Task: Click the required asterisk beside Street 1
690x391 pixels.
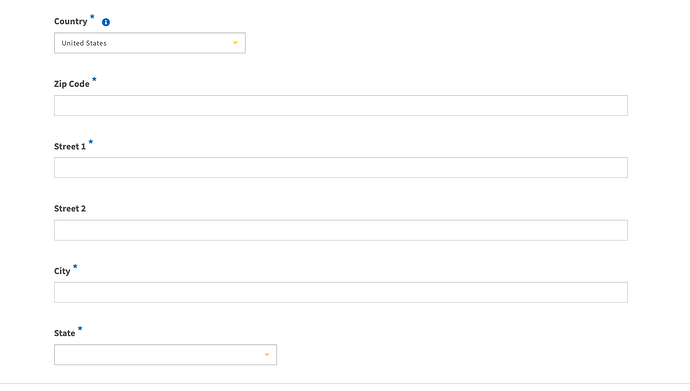Action: [x=91, y=142]
